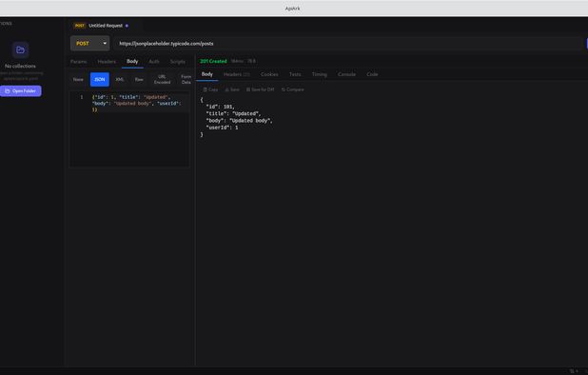
Task: Switch to the request Headers tab
Action: [x=107, y=62]
